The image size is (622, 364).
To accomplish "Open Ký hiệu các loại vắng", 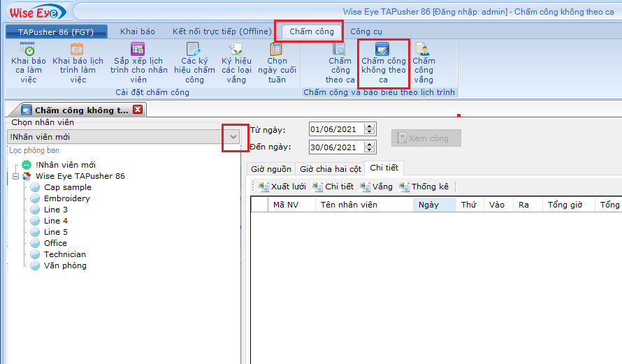I will point(236,50).
